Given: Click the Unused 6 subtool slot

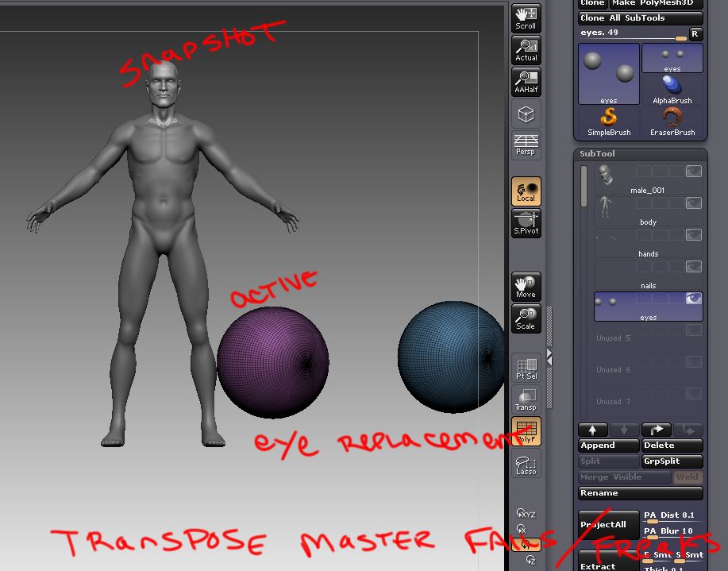Looking at the screenshot, I should coord(649,370).
